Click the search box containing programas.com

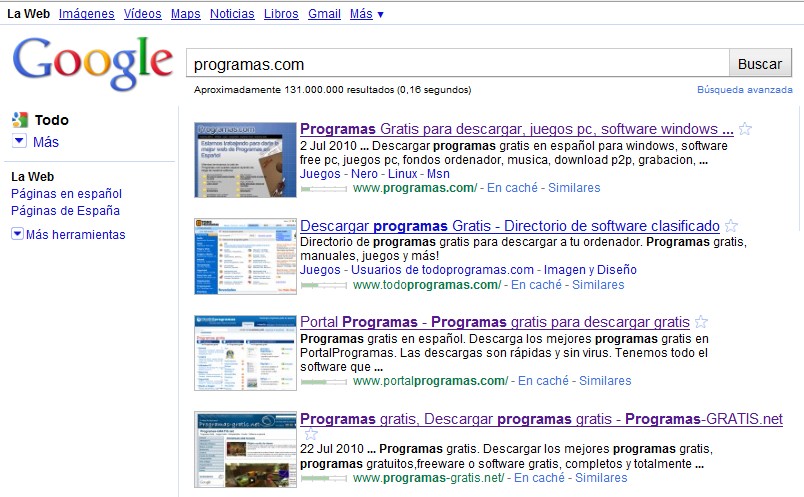[x=457, y=64]
